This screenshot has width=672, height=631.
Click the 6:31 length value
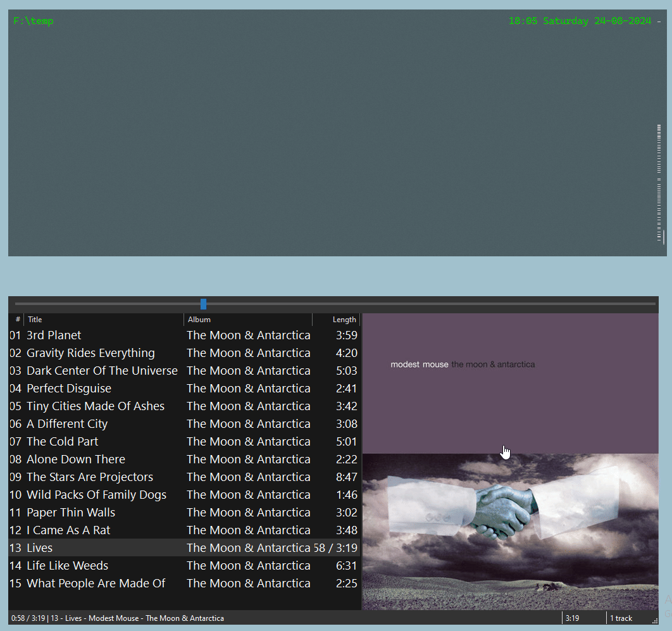(x=346, y=565)
